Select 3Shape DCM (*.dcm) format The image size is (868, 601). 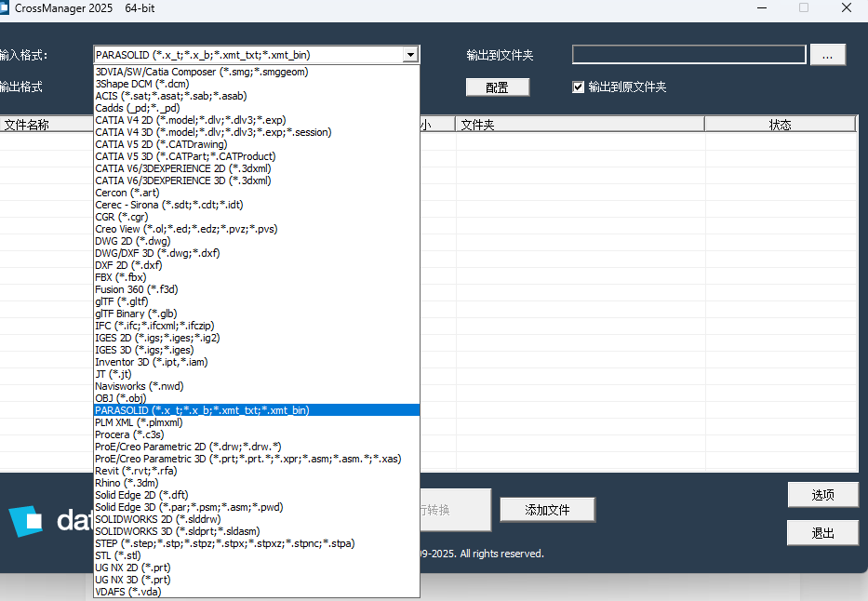point(257,84)
